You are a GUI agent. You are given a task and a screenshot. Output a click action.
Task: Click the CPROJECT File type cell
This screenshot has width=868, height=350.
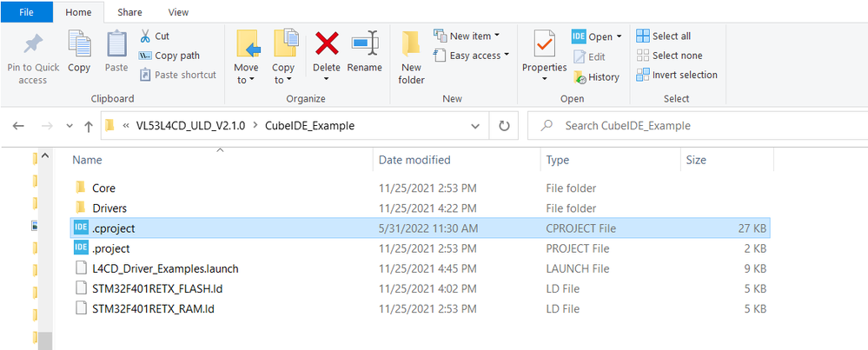point(580,228)
